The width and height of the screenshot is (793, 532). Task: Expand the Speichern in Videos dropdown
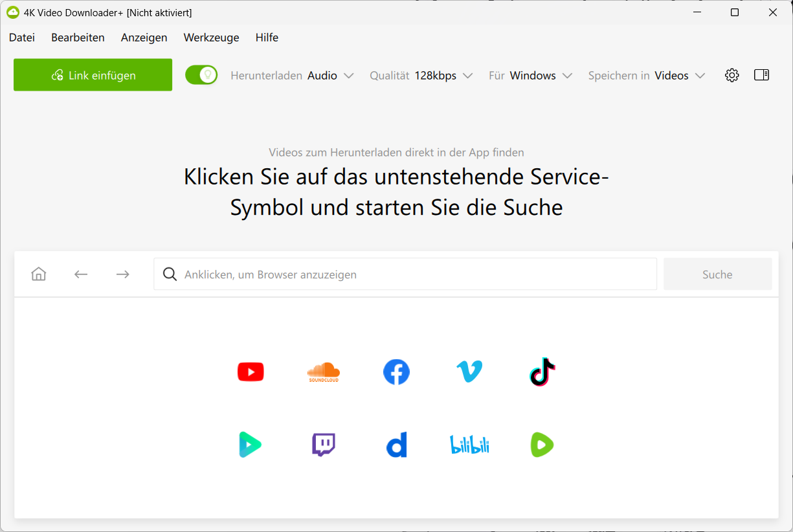click(646, 76)
